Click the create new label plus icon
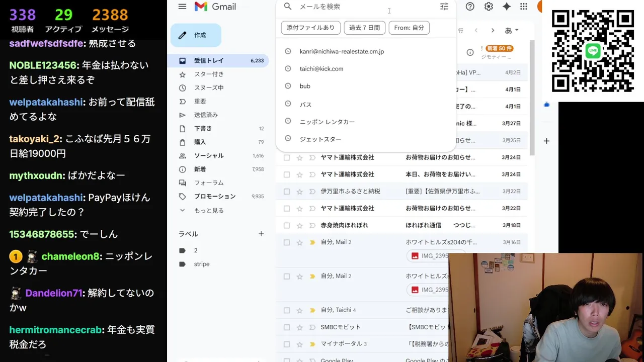The image size is (644, 362). coord(261,234)
